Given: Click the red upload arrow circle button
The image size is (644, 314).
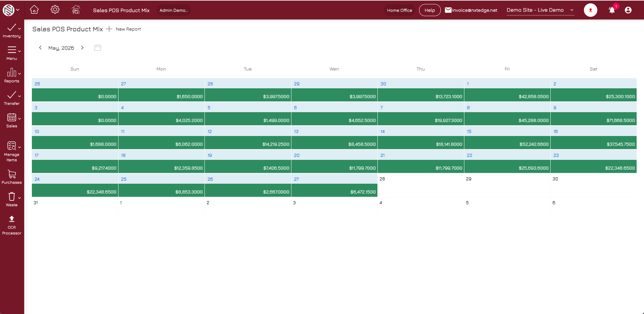Looking at the screenshot, I should (591, 10).
